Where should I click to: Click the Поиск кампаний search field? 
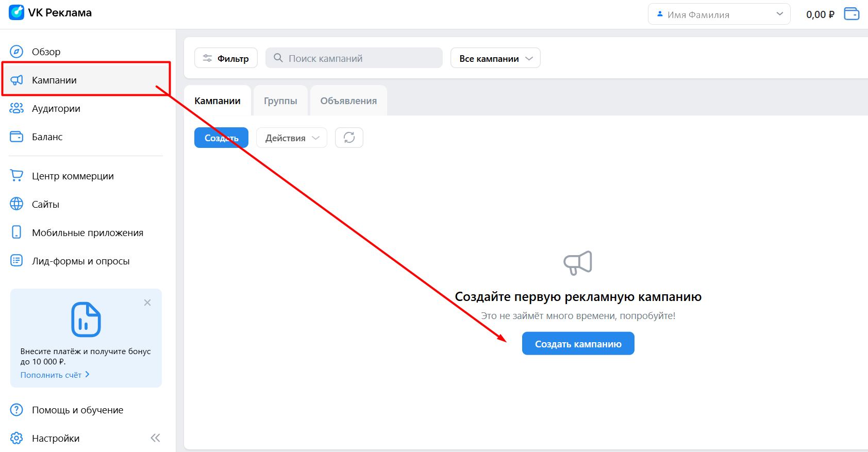click(x=354, y=58)
